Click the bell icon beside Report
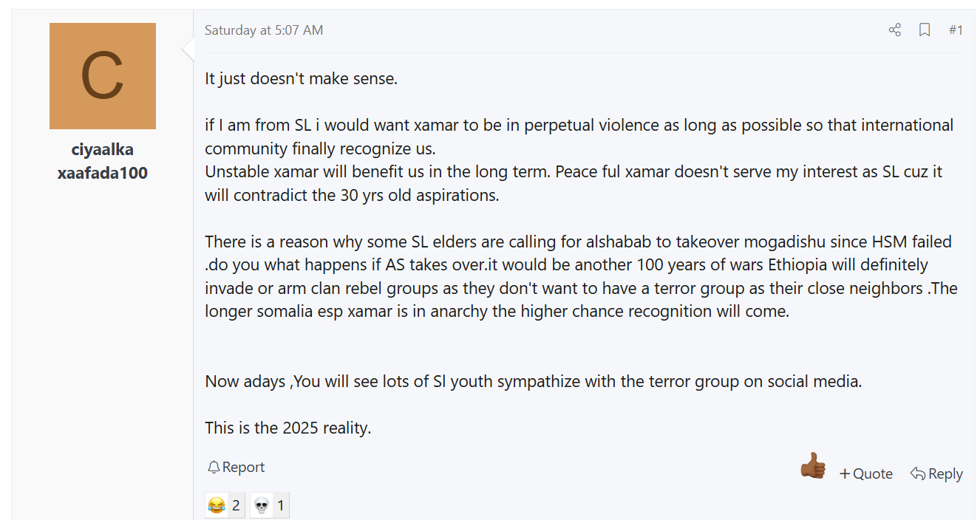The height and width of the screenshot is (520, 980). [x=214, y=467]
